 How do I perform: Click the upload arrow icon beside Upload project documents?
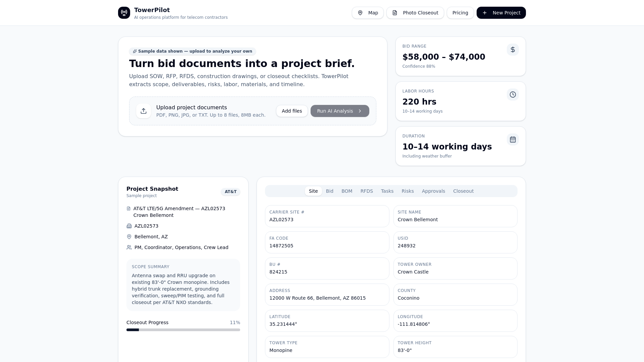144,111
